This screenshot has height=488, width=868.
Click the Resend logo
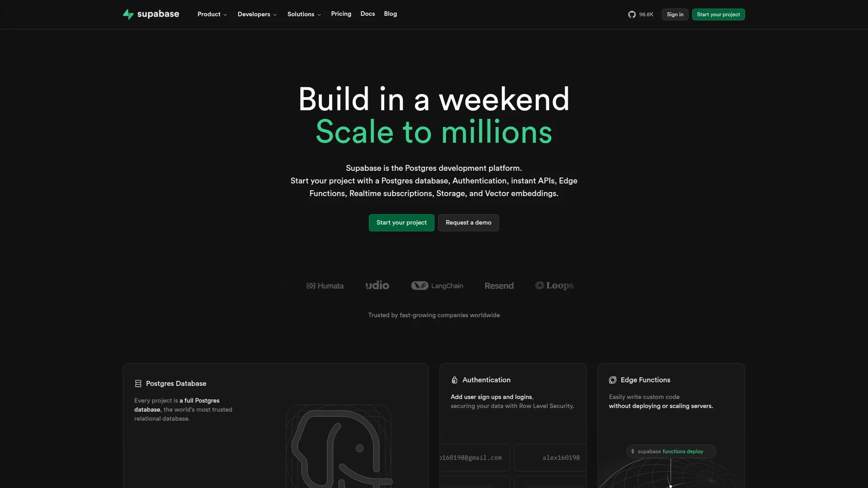tap(499, 286)
